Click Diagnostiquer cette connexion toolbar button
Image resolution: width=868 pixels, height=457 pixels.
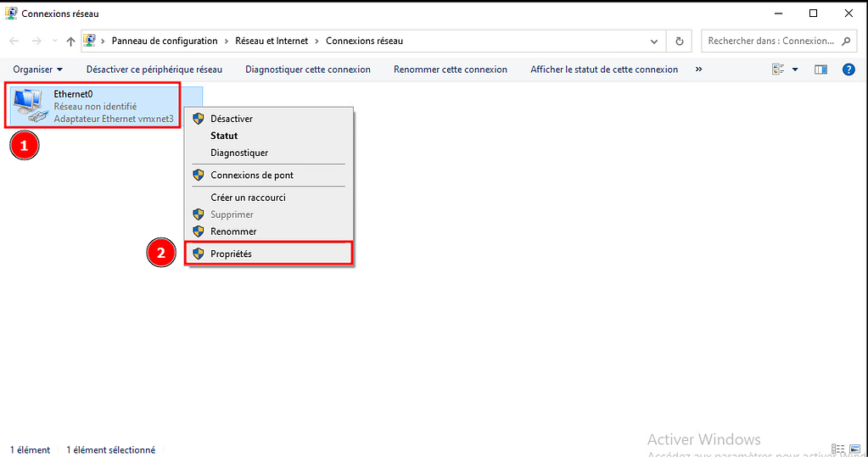[307, 70]
